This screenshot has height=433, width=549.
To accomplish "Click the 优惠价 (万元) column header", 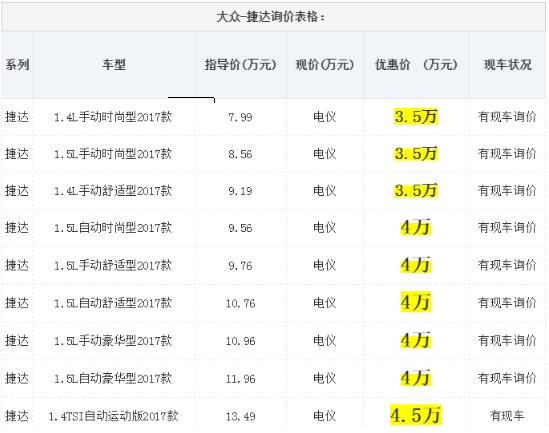I will pos(416,64).
